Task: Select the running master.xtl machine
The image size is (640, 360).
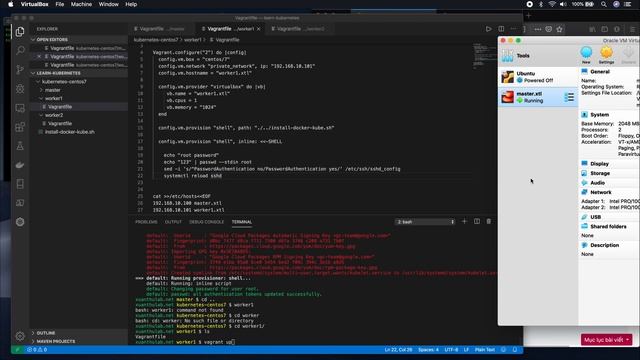Action: 538,97
